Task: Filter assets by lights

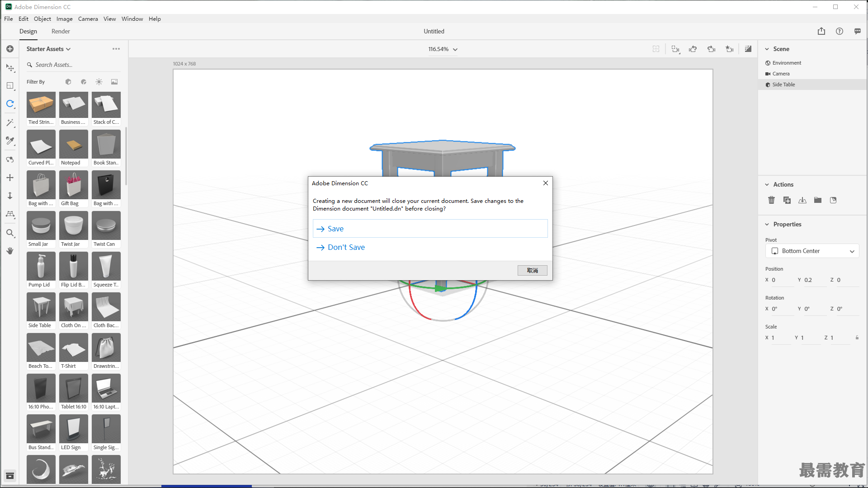Action: [x=99, y=82]
